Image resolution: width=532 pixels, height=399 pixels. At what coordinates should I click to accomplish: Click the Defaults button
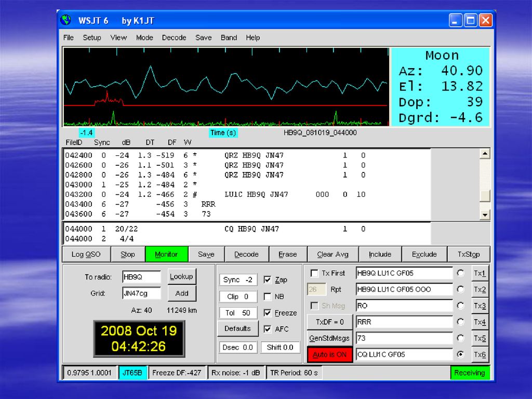coord(237,328)
